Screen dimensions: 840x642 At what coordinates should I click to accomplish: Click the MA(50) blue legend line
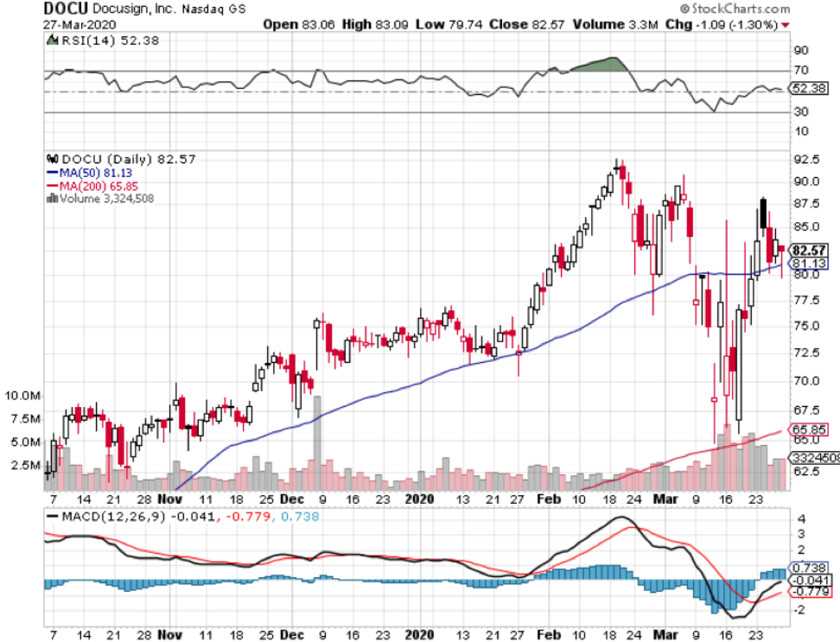(53, 173)
